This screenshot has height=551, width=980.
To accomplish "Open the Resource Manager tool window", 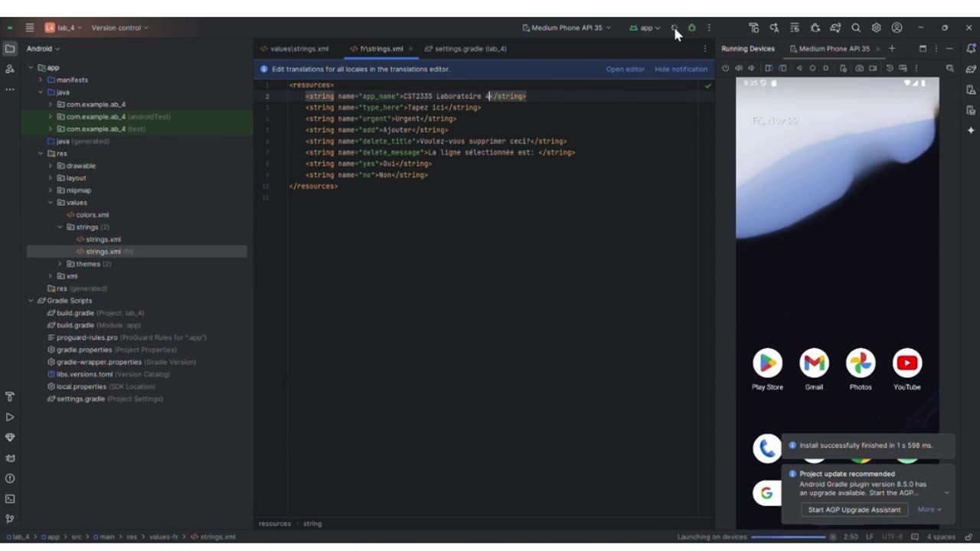I will tap(10, 69).
